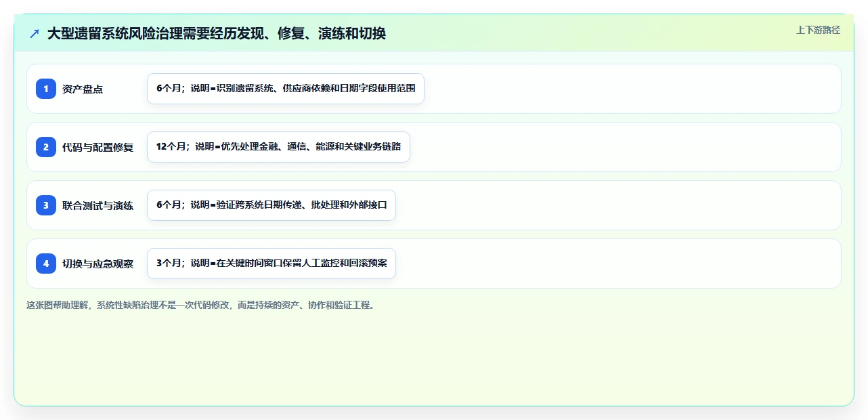Click the 上下游路径 label
This screenshot has width=868, height=420.
[818, 30]
